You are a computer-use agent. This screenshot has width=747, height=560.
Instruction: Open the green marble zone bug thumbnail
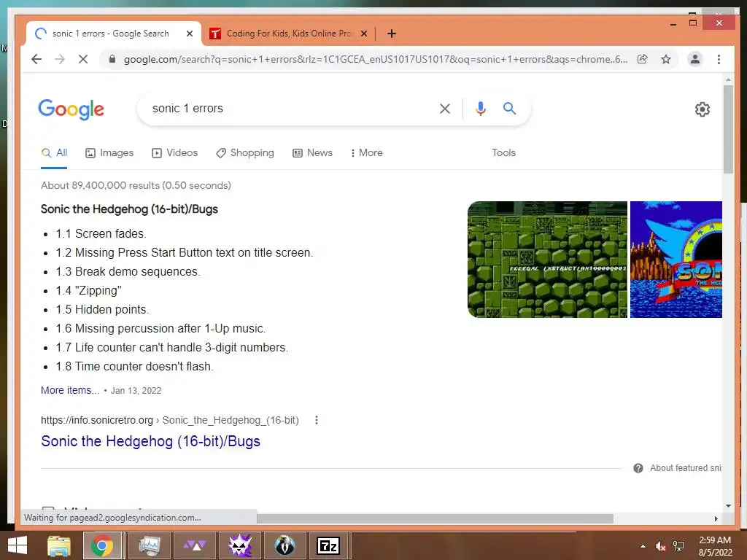(547, 260)
